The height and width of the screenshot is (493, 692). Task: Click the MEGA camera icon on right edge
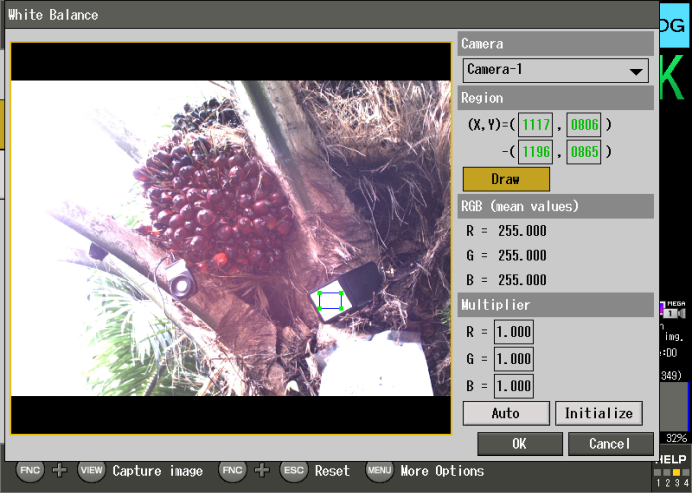coord(675,309)
